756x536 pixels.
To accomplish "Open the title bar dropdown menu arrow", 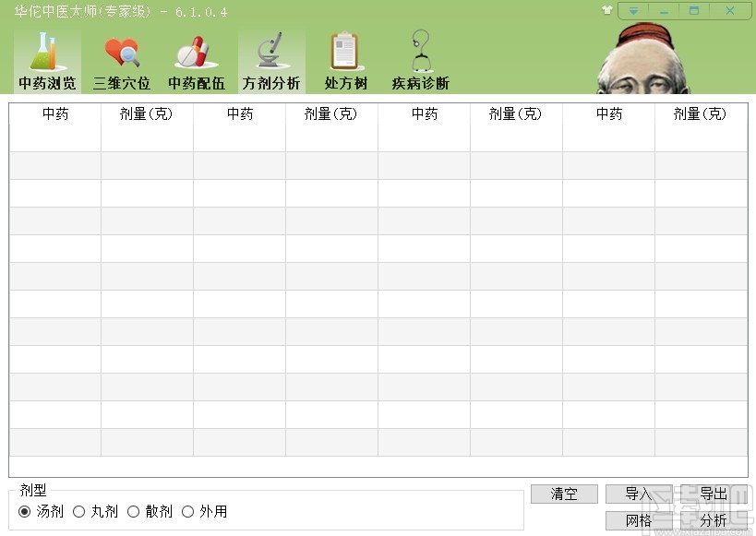I will point(633,10).
